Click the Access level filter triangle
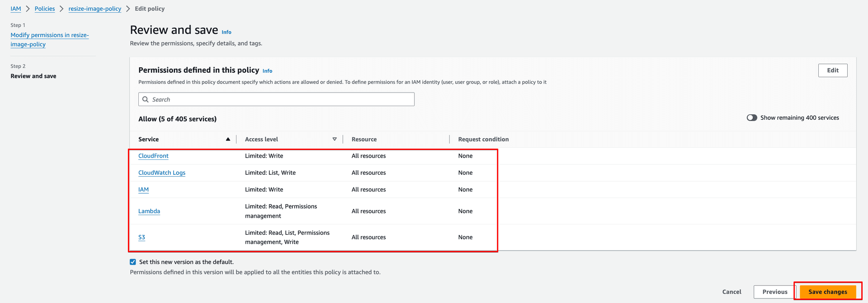Screen dimensions: 868x303 click(x=335, y=140)
